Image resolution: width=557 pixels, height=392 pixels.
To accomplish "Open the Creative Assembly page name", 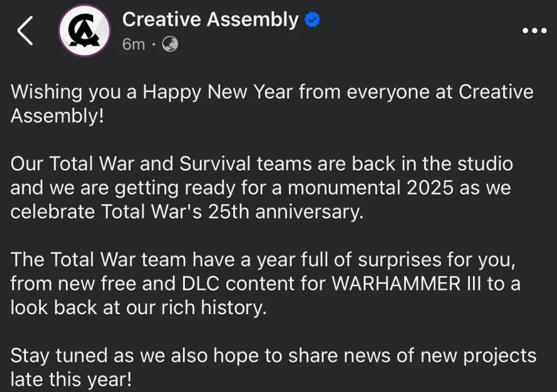I will point(210,19).
